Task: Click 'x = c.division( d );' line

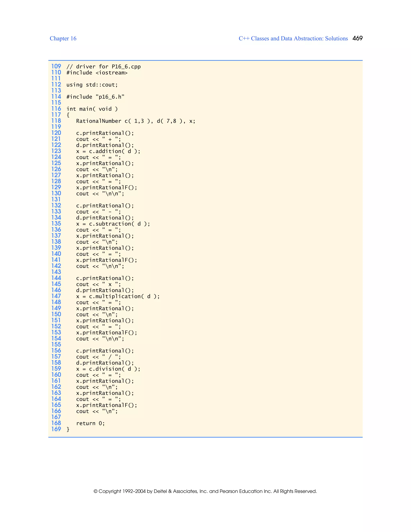Action: (108, 369)
